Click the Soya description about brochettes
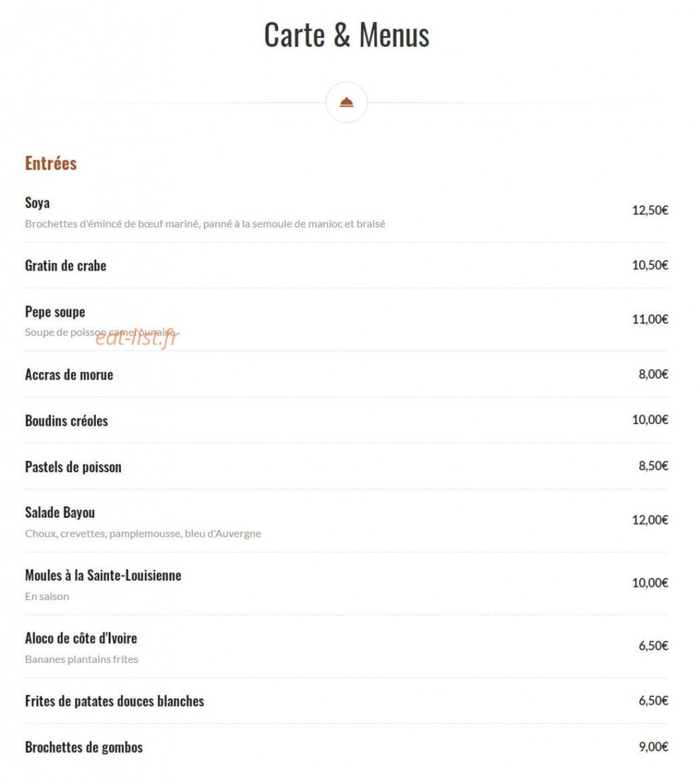This screenshot has width=700, height=784. click(205, 224)
